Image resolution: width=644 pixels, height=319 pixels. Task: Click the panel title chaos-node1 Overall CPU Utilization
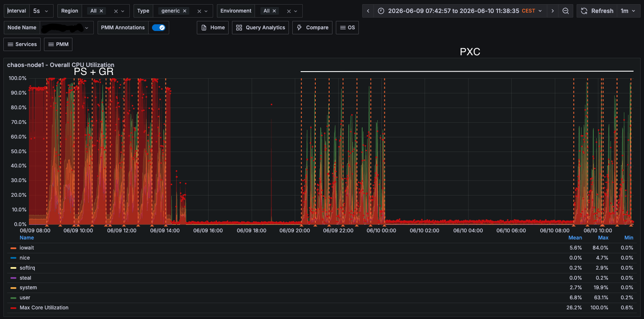coord(61,65)
